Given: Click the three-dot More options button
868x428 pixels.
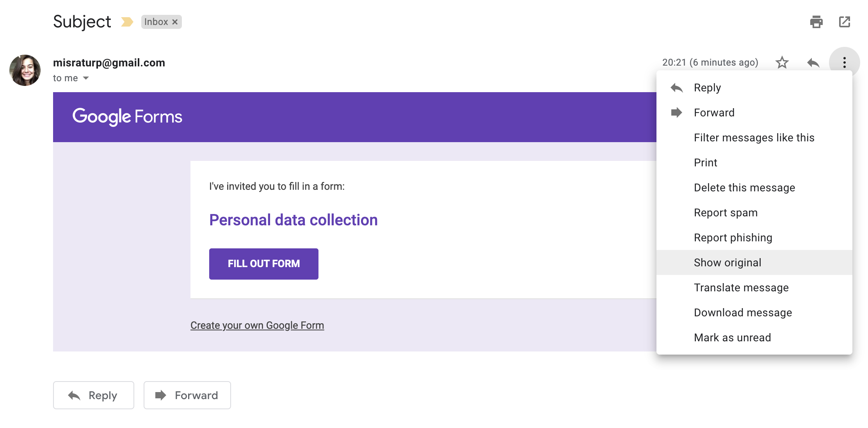Looking at the screenshot, I should pyautogui.click(x=844, y=62).
